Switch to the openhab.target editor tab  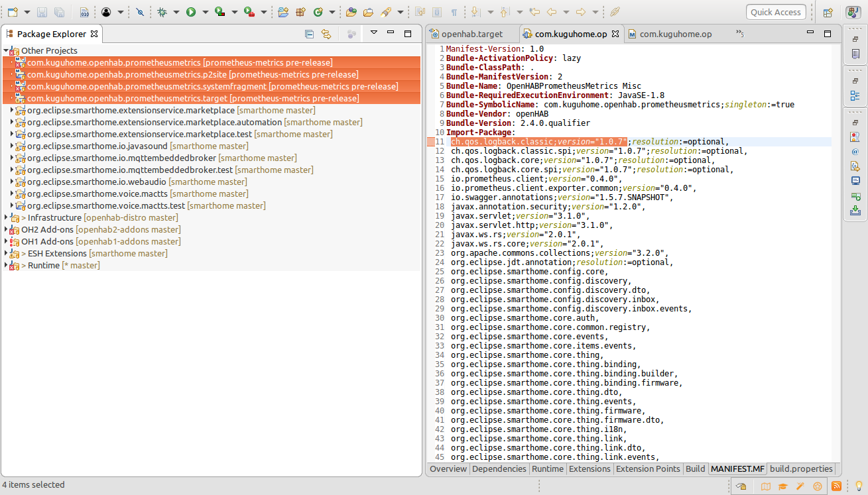point(472,34)
